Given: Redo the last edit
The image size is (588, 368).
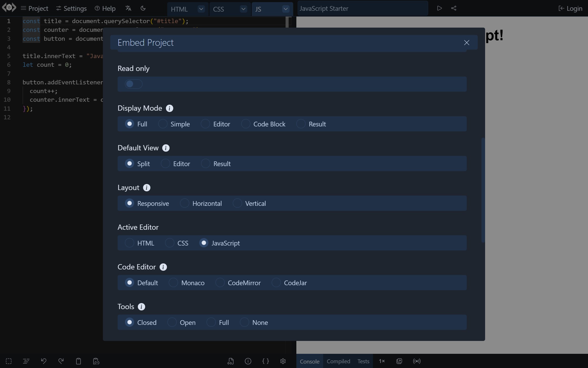Looking at the screenshot, I should [61, 361].
